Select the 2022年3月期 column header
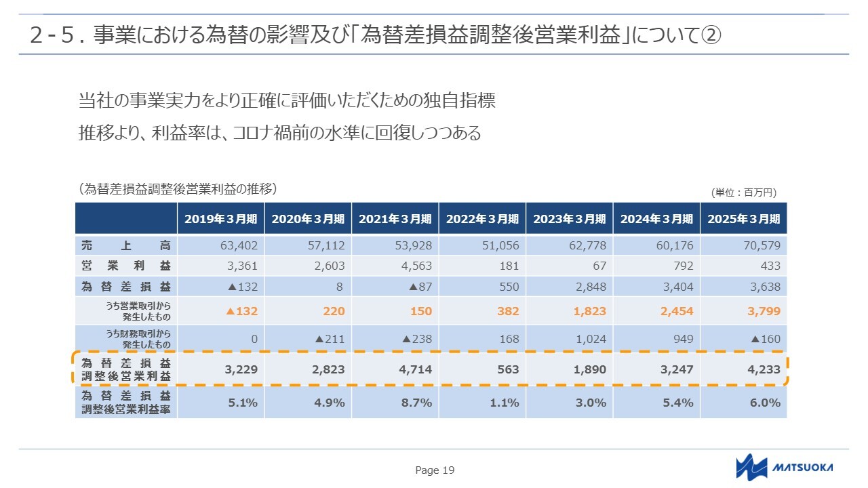868x488 pixels. (482, 219)
